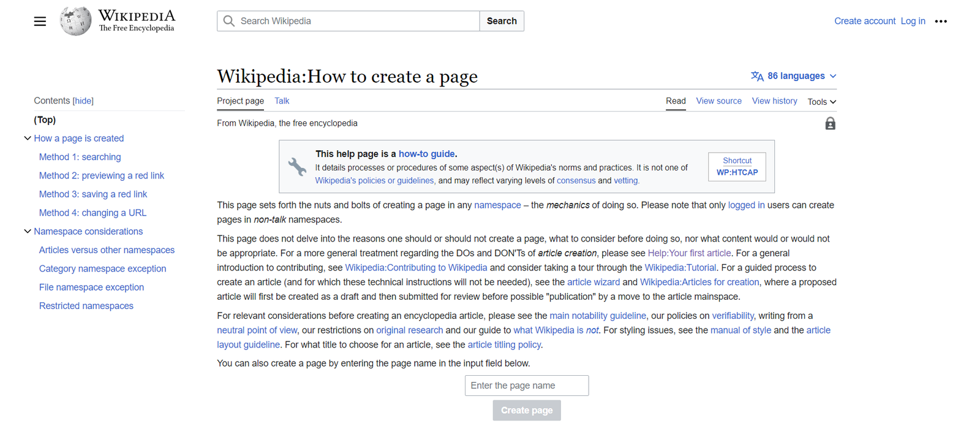
Task: Switch to the Project page tab
Action: [240, 101]
